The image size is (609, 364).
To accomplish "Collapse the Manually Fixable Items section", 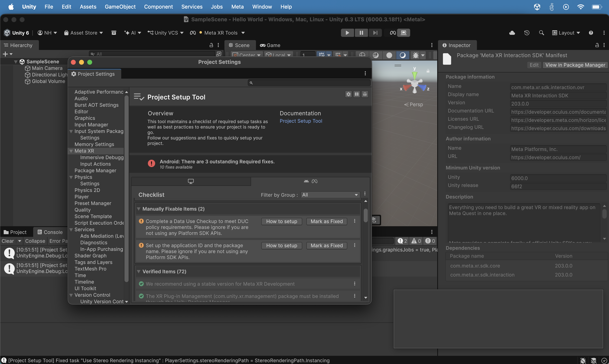I will click(x=139, y=209).
